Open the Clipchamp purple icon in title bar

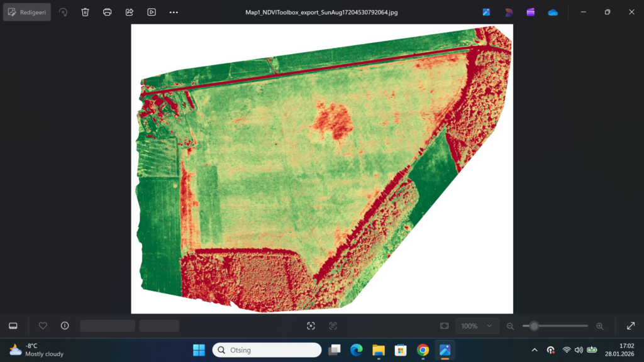coord(531,12)
